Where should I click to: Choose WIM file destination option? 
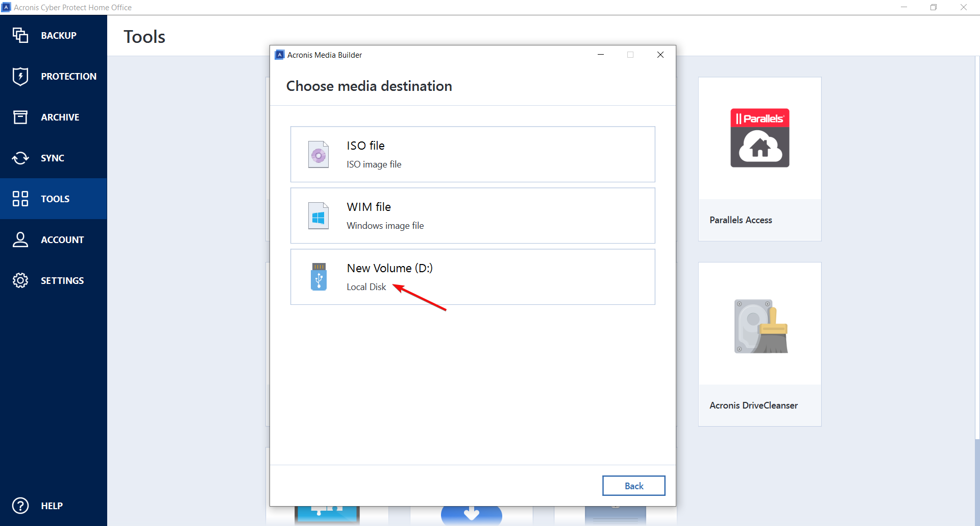[473, 216]
